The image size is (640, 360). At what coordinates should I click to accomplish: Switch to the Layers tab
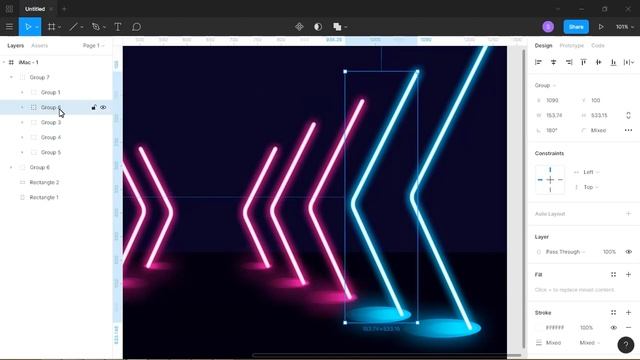16,46
